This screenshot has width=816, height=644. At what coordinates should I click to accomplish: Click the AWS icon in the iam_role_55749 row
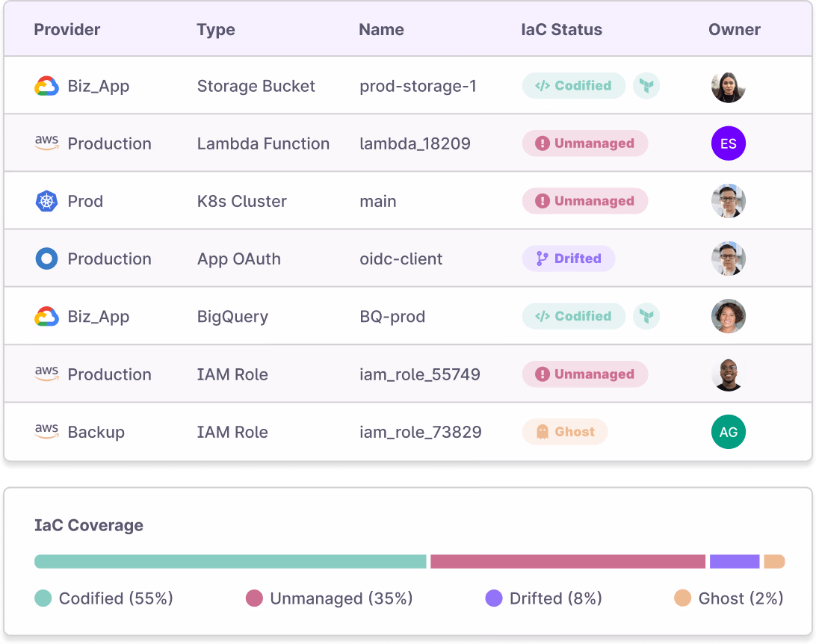(46, 374)
